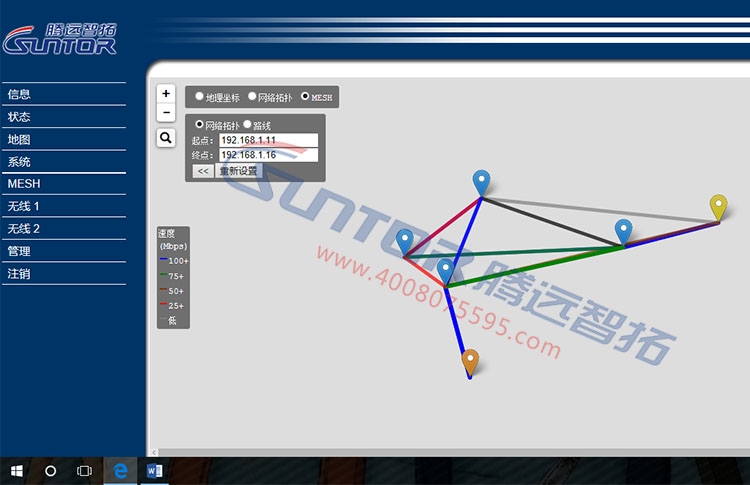Select the 路线 radio option
The height and width of the screenshot is (485, 750).
point(247,125)
